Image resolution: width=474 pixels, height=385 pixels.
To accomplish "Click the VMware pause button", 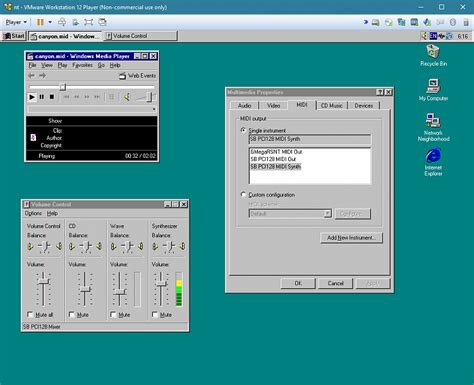I will 40,22.
